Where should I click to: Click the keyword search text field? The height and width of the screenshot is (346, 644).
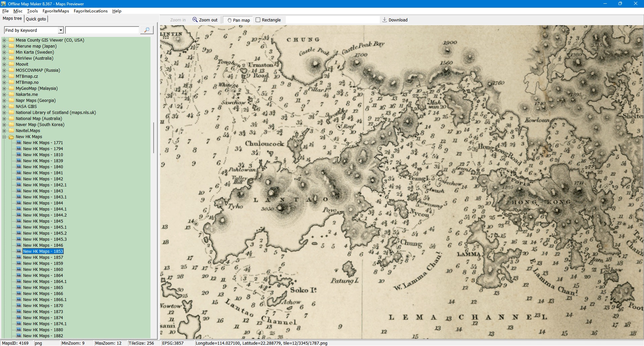tap(102, 31)
